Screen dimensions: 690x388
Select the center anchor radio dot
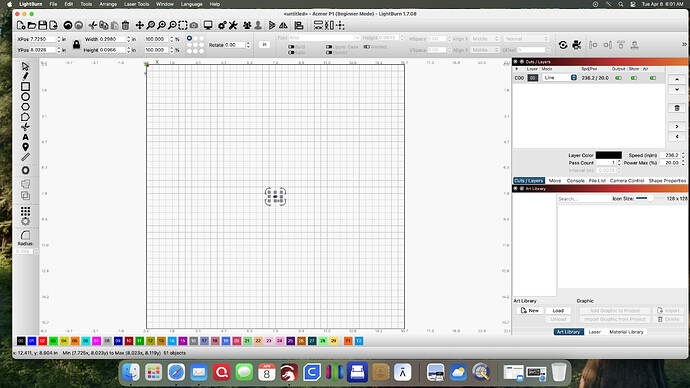pos(195,44)
